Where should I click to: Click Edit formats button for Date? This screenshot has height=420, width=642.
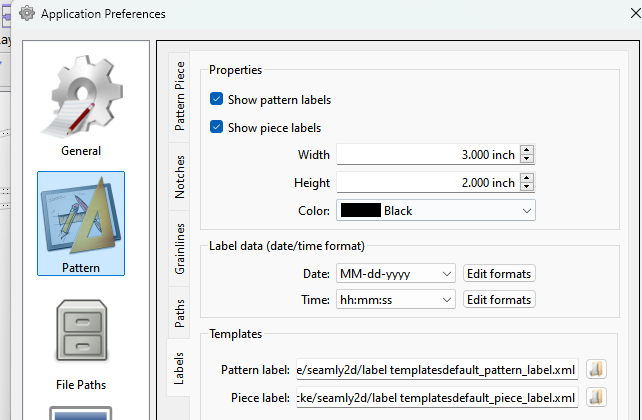499,273
